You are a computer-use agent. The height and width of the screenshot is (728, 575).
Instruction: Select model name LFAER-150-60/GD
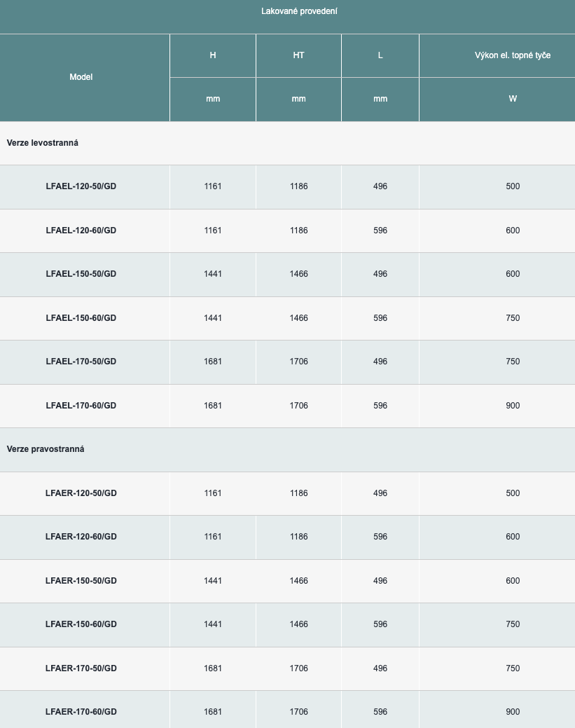coord(81,624)
